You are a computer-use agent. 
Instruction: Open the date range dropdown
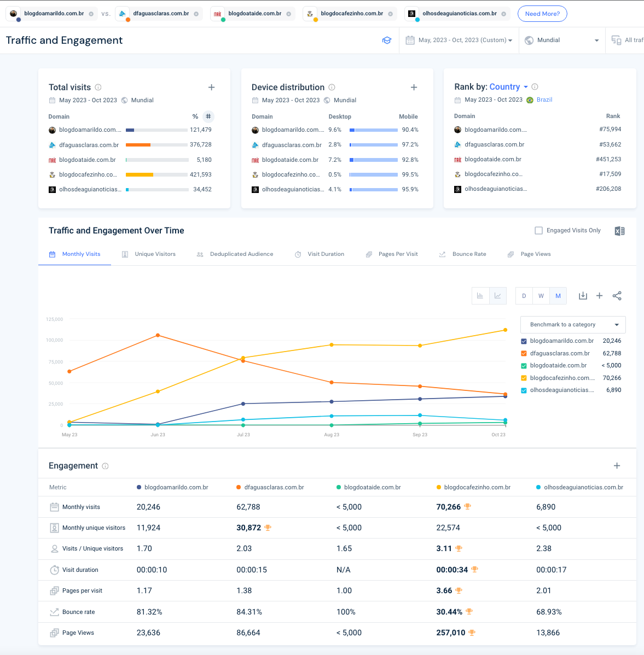tap(460, 40)
